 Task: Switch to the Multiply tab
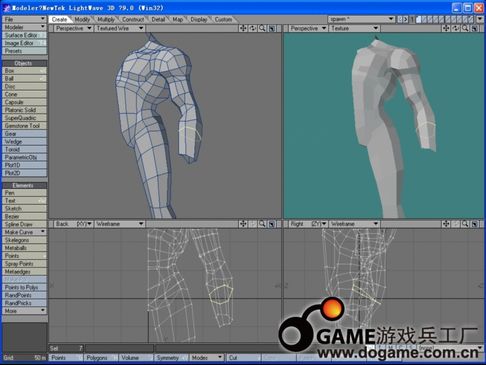tap(106, 19)
